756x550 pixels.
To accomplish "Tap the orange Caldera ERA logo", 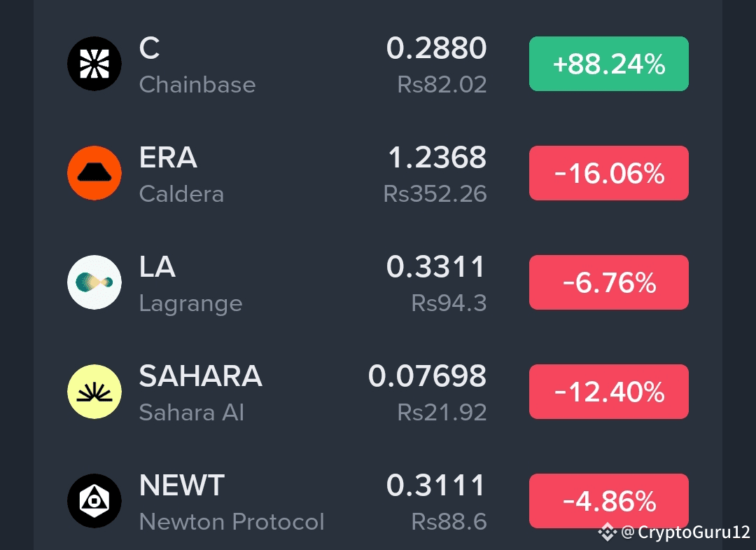I will coord(94,173).
